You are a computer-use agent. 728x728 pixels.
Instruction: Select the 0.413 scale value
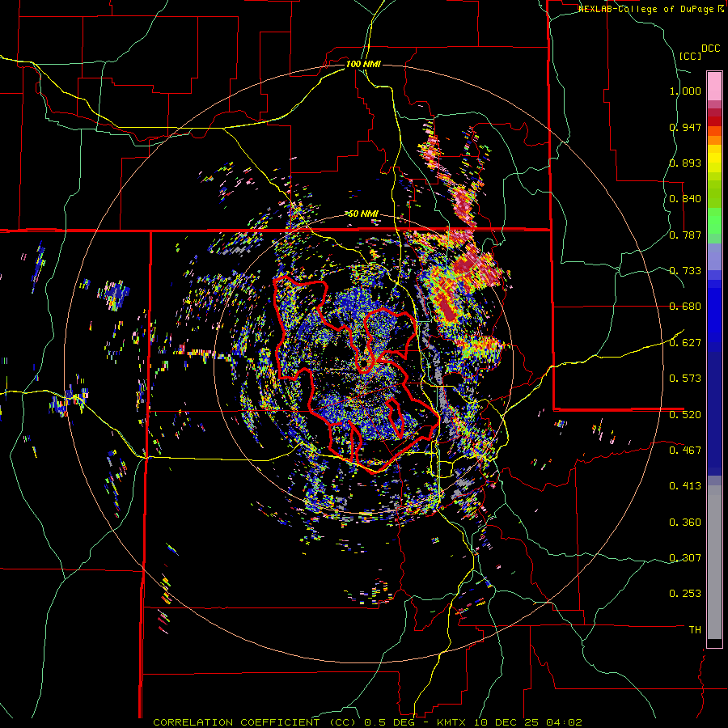tap(685, 486)
